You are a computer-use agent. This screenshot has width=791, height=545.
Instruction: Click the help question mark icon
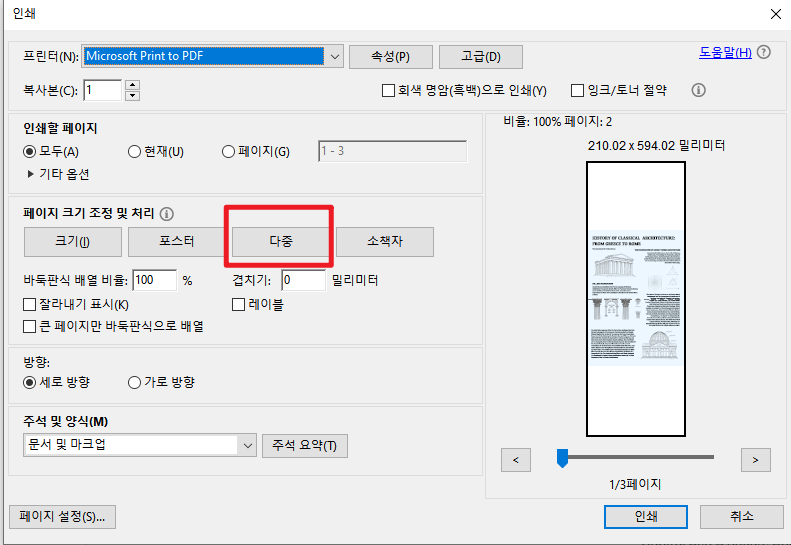[764, 52]
